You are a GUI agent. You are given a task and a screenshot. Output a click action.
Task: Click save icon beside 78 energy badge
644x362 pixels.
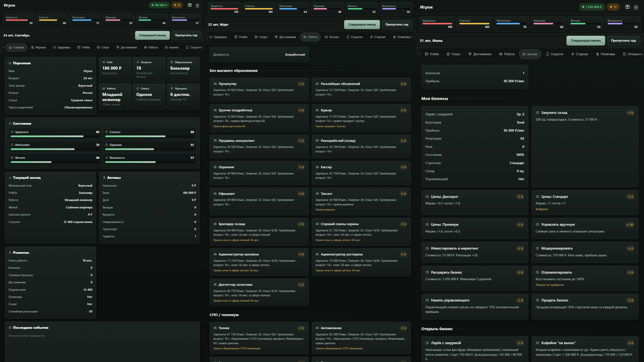coord(190,5)
